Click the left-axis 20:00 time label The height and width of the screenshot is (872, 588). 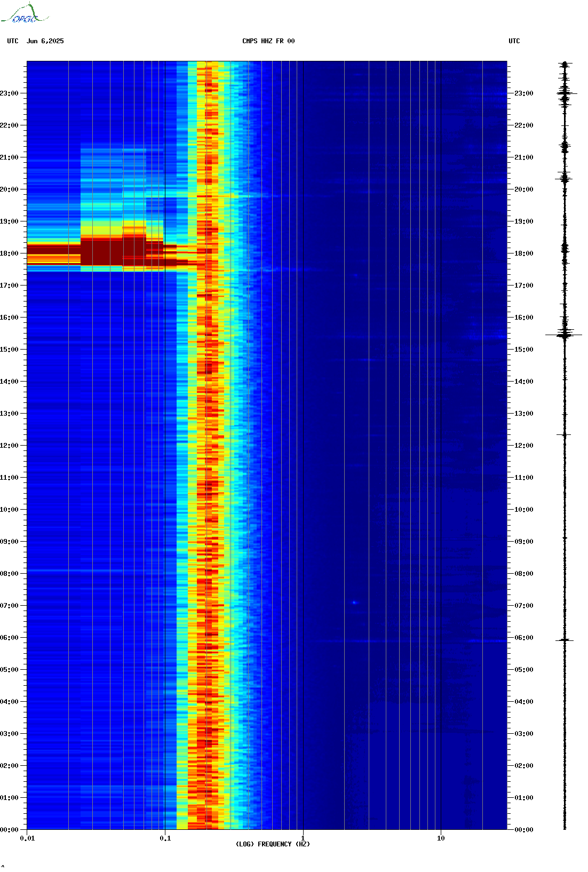[9, 189]
